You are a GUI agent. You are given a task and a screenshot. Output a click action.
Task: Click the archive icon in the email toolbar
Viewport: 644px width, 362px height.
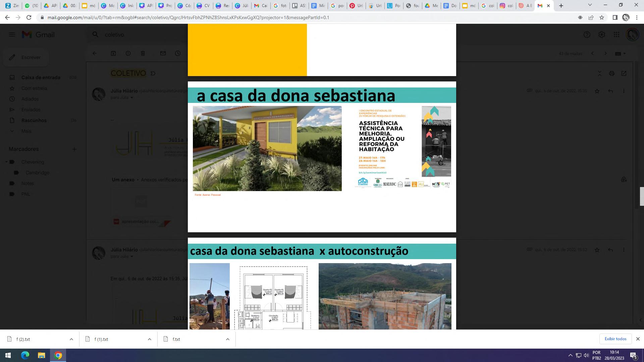[113, 53]
